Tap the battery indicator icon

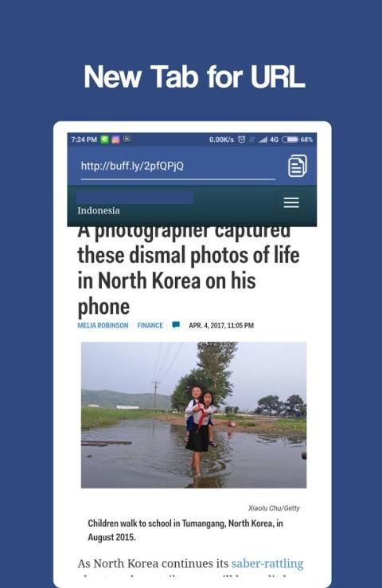pyautogui.click(x=290, y=139)
